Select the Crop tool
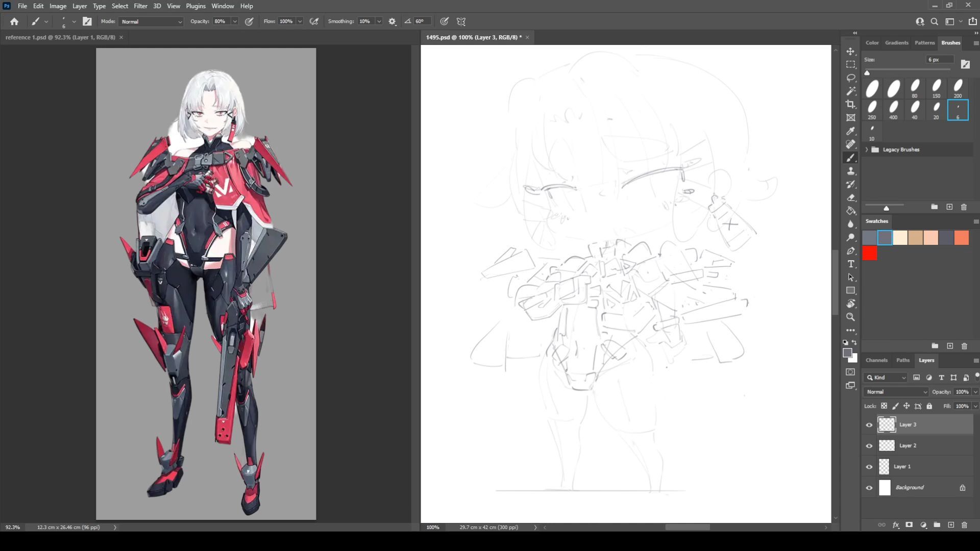The height and width of the screenshot is (551, 980). (850, 105)
